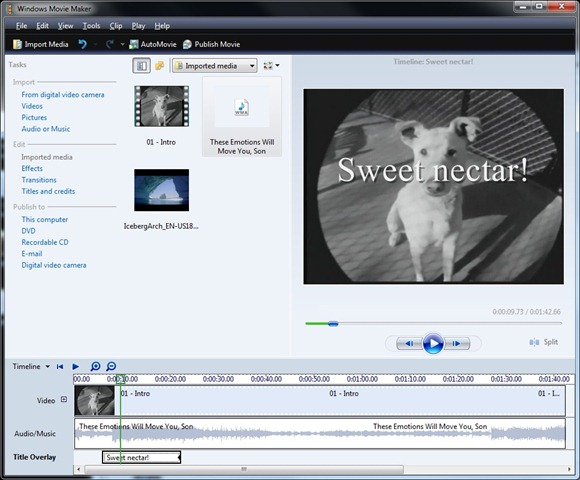580x480 pixels.
Task: Click the 0:01:00.00 mark on timeline ruler
Action: pos(362,379)
